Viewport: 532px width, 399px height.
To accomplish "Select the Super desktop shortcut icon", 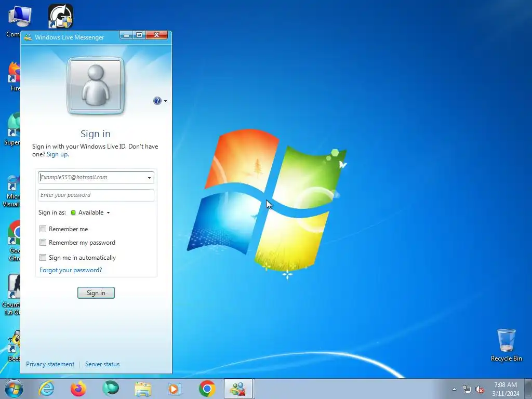I will pos(12,129).
